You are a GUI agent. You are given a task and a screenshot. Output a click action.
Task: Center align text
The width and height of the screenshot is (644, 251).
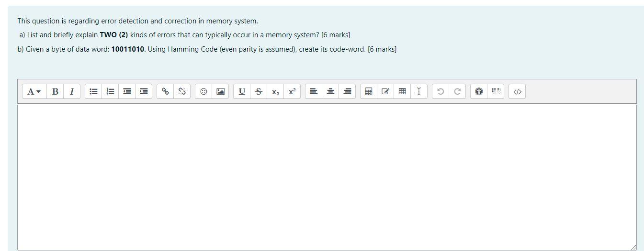(330, 91)
